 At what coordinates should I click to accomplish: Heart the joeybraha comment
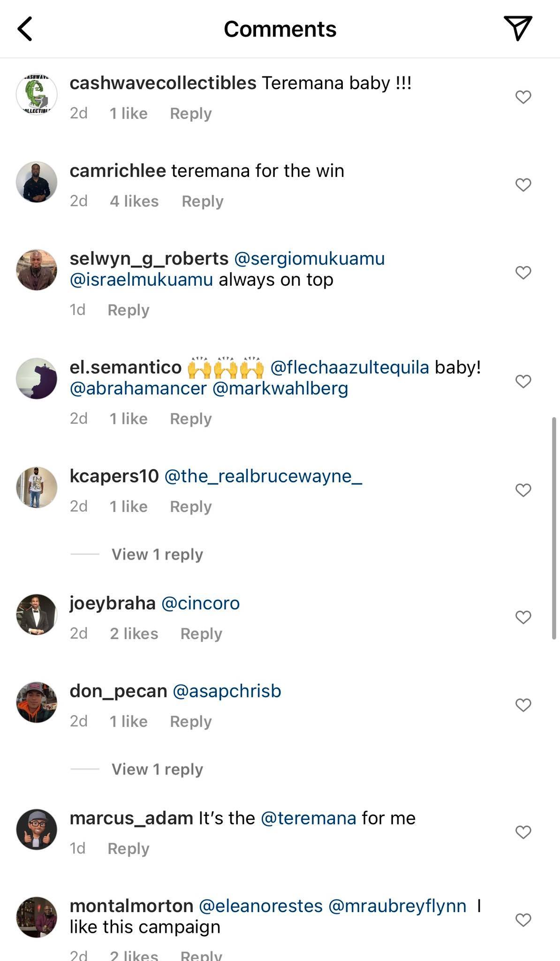pos(523,617)
